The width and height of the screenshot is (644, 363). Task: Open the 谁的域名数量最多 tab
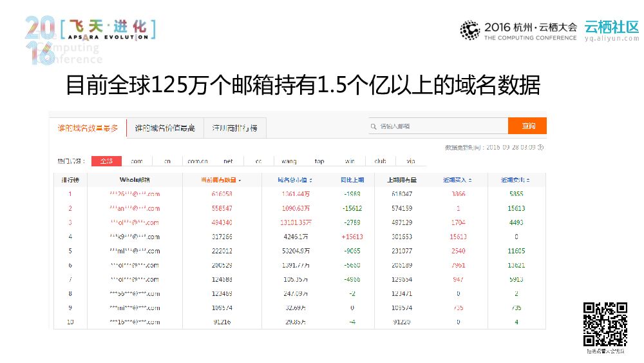click(x=88, y=128)
